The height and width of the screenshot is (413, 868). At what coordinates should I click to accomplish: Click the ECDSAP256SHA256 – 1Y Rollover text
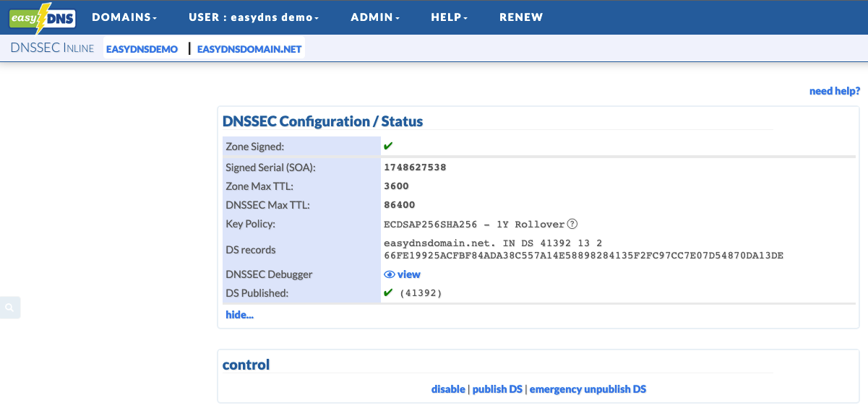(474, 224)
